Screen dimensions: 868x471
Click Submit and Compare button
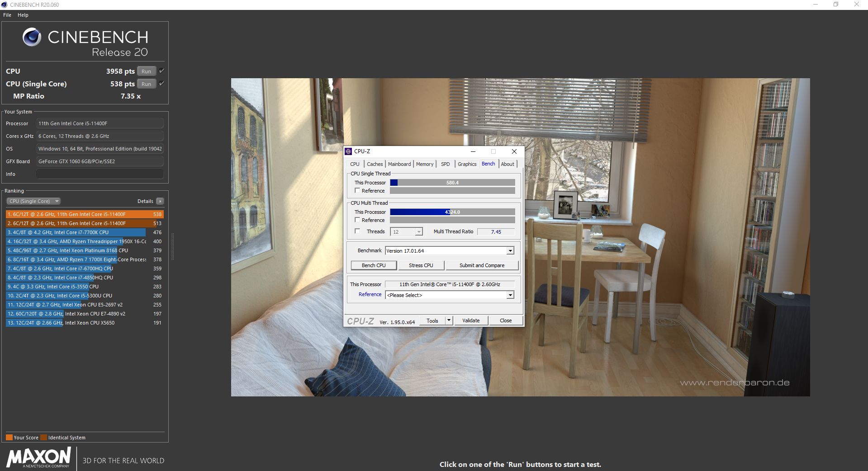pyautogui.click(x=482, y=265)
